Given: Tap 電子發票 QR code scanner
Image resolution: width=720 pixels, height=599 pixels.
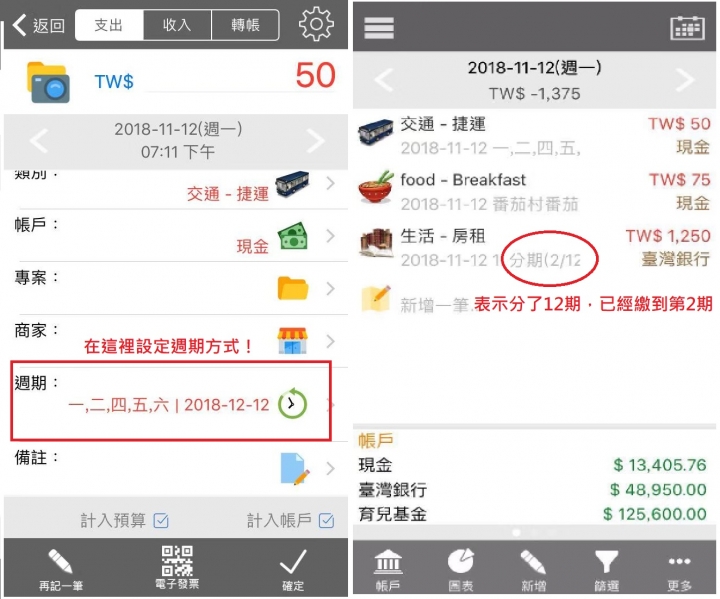Looking at the screenshot, I should tap(177, 567).
